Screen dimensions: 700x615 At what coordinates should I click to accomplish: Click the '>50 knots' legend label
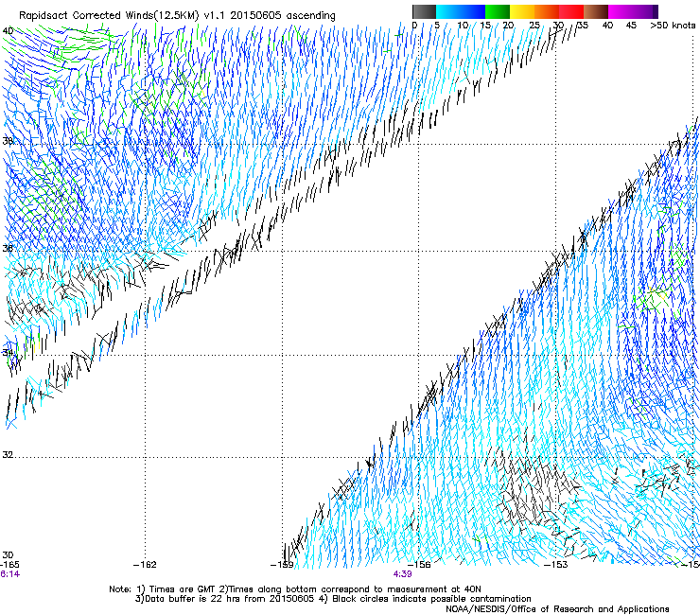click(x=673, y=26)
